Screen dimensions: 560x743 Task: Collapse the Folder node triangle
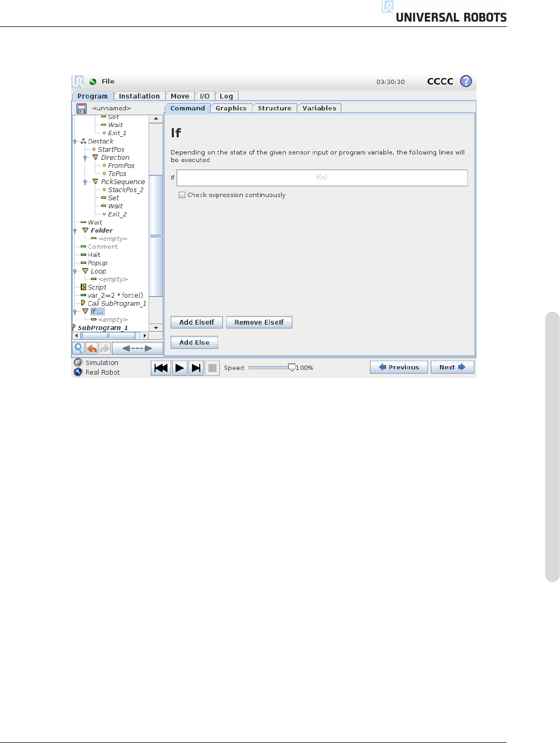(85, 230)
